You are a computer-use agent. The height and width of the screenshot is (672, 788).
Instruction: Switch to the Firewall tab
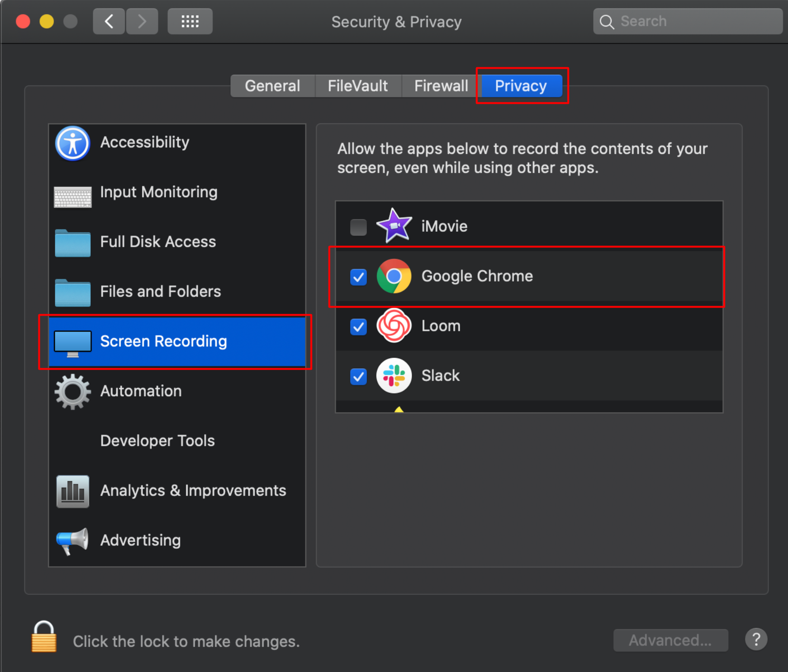(x=441, y=86)
